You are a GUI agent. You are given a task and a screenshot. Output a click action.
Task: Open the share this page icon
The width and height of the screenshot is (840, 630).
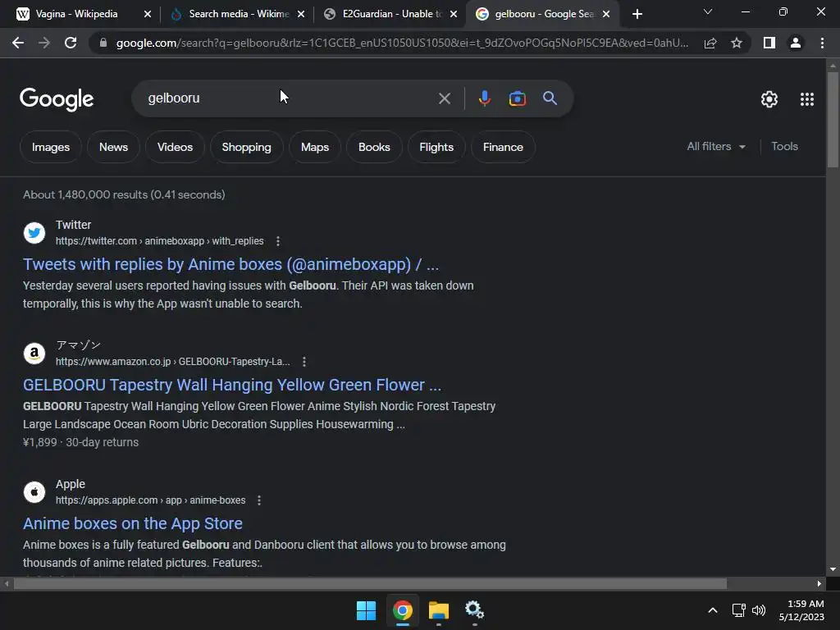[710, 43]
